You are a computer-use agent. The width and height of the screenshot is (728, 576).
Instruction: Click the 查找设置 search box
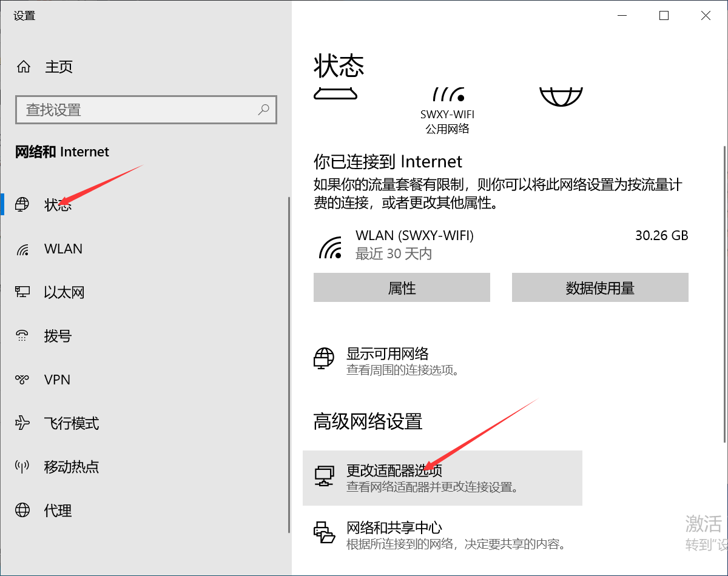(146, 110)
